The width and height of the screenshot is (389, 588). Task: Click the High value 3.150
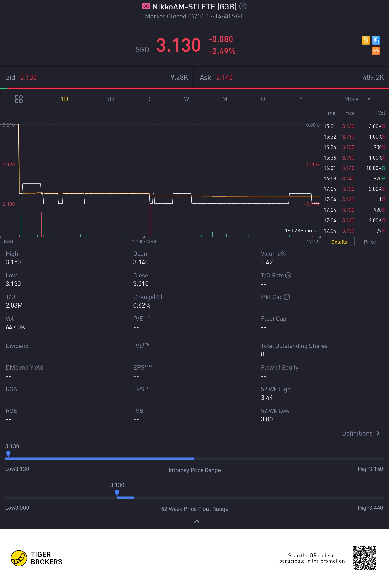[x=13, y=262]
